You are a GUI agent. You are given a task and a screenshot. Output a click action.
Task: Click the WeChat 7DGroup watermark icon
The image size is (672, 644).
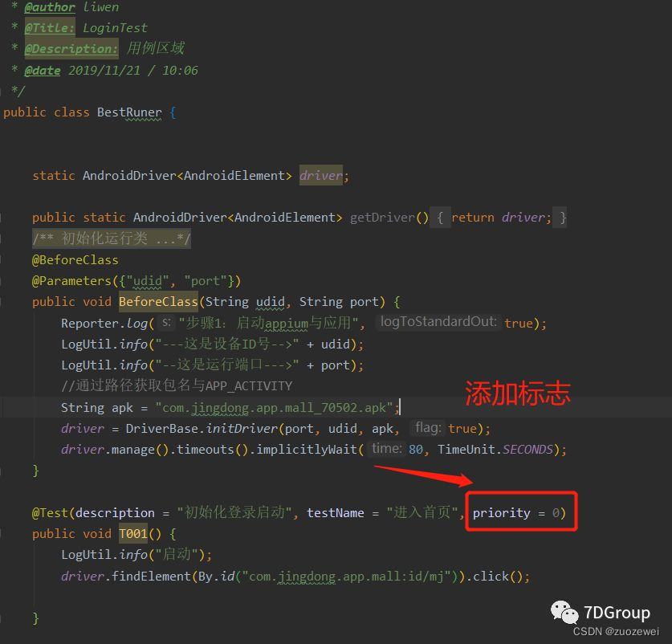click(x=564, y=612)
